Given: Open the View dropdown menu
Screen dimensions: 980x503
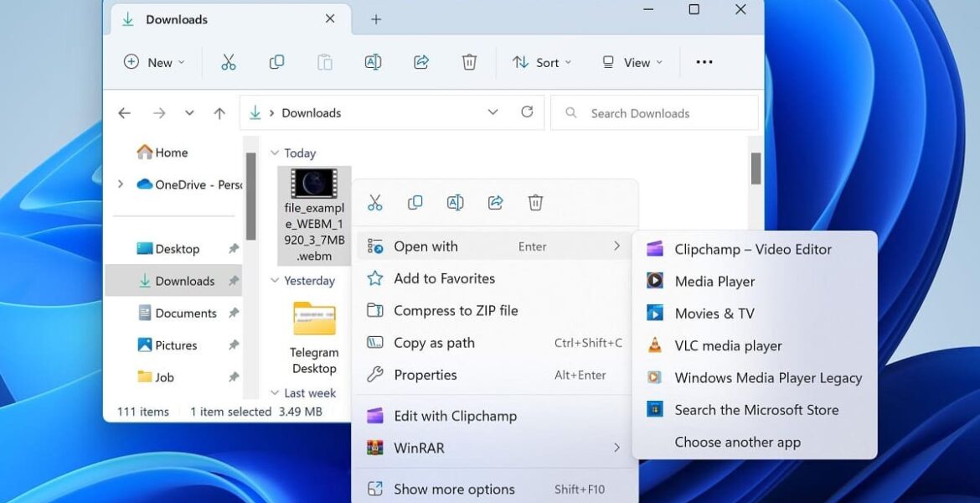Looking at the screenshot, I should [632, 62].
